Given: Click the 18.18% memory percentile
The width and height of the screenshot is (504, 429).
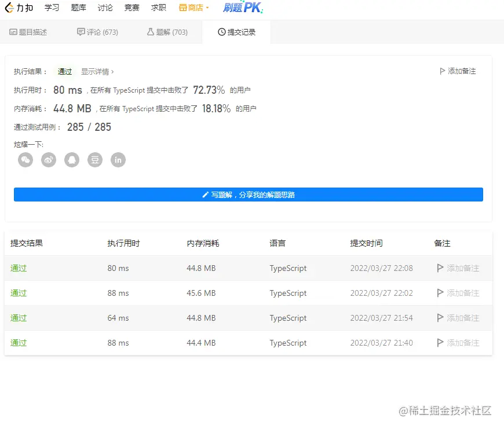Looking at the screenshot, I should [x=216, y=108].
